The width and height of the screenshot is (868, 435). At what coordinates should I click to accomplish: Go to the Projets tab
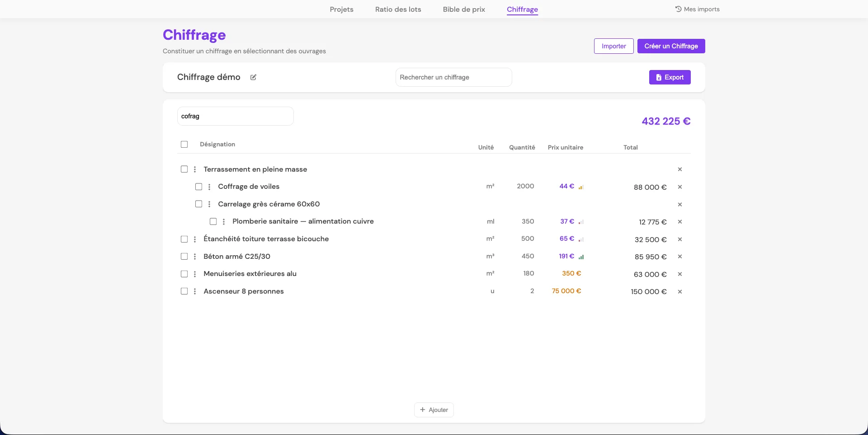point(341,9)
